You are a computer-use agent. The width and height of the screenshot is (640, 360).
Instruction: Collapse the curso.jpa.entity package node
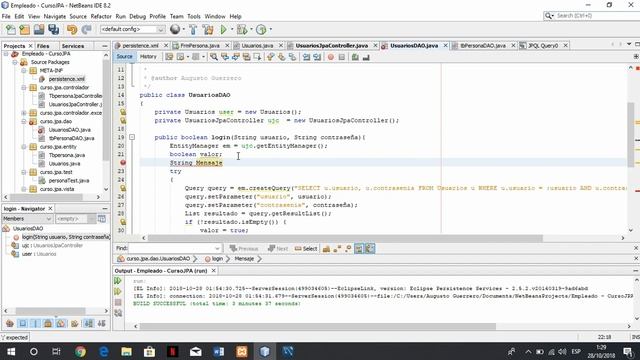coord(24,147)
